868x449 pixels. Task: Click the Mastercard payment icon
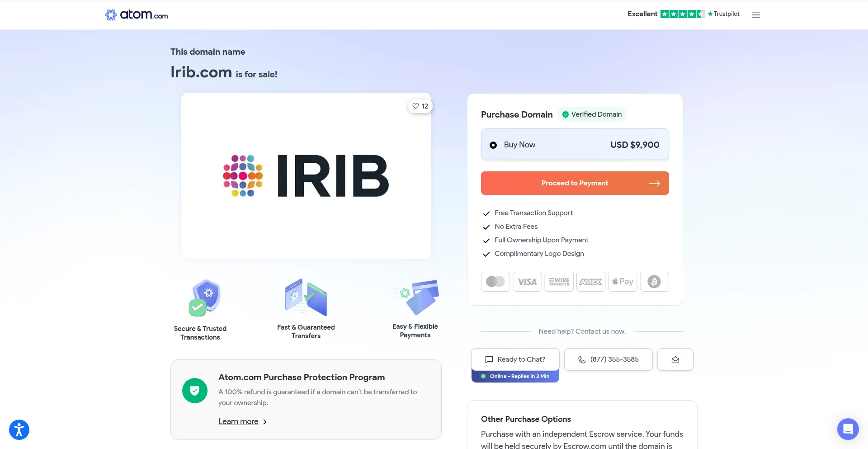tap(495, 282)
